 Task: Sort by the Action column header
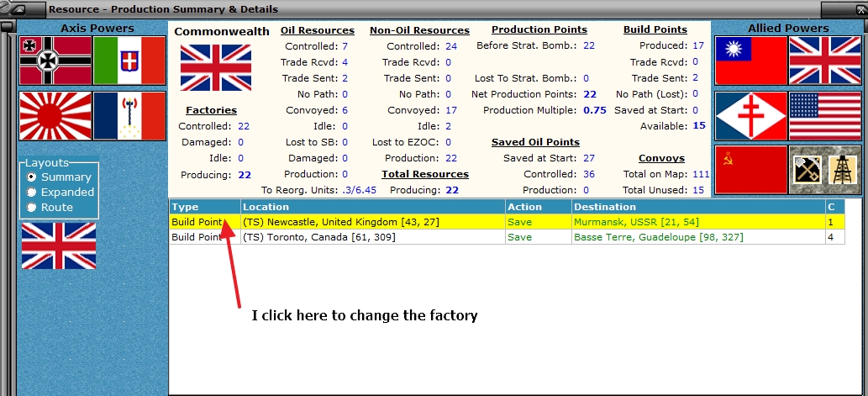539,207
